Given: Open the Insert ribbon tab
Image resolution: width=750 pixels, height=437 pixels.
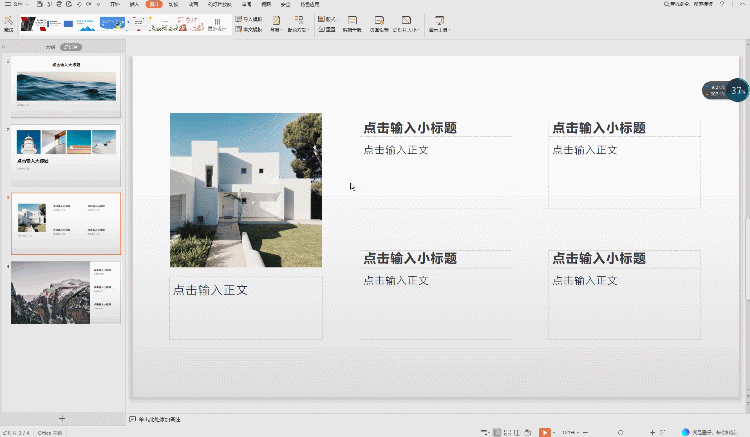Looking at the screenshot, I should [133, 5].
